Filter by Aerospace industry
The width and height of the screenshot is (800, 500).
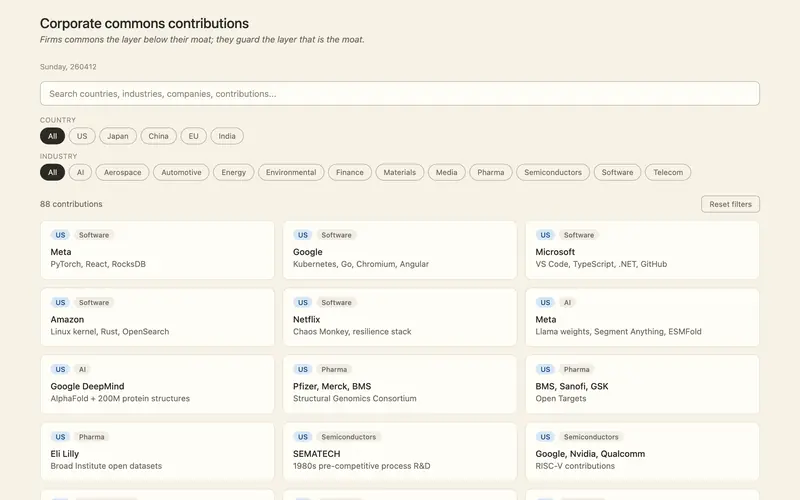122,172
